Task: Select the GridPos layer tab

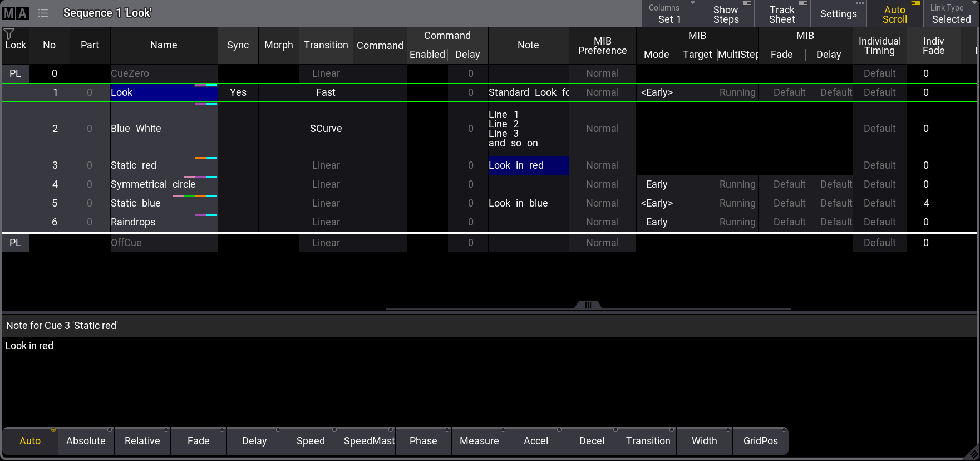Action: pyautogui.click(x=760, y=441)
